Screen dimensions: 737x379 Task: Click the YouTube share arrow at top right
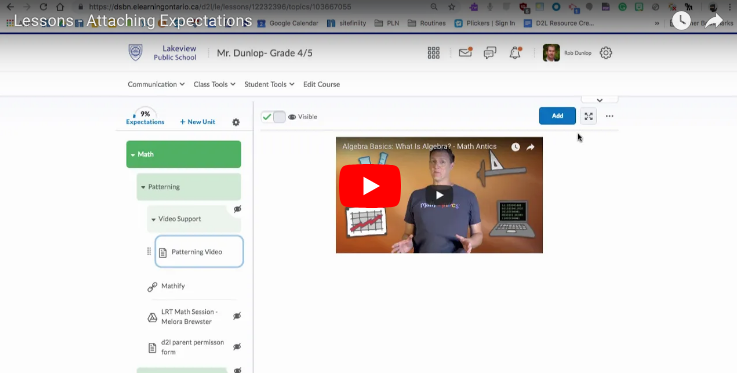pos(713,21)
